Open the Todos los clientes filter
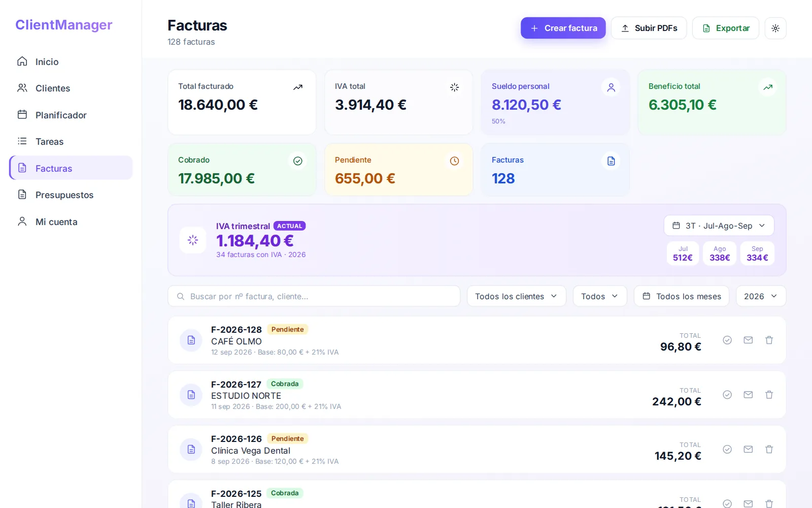Image resolution: width=812 pixels, height=508 pixels. pyautogui.click(x=516, y=296)
